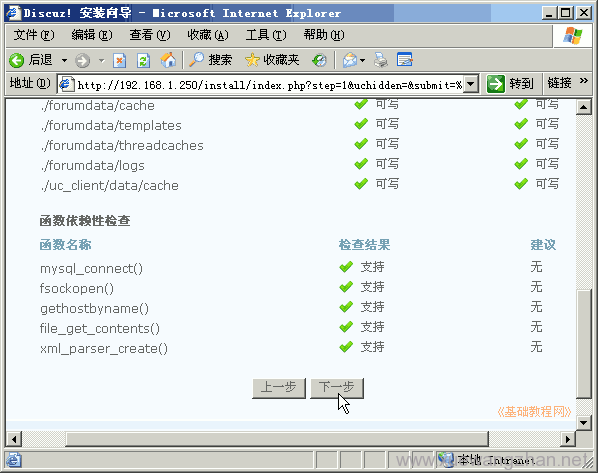Click first green checkmark in ./forumdata/threadcaches row
The width and height of the screenshot is (598, 473).
coord(361,144)
